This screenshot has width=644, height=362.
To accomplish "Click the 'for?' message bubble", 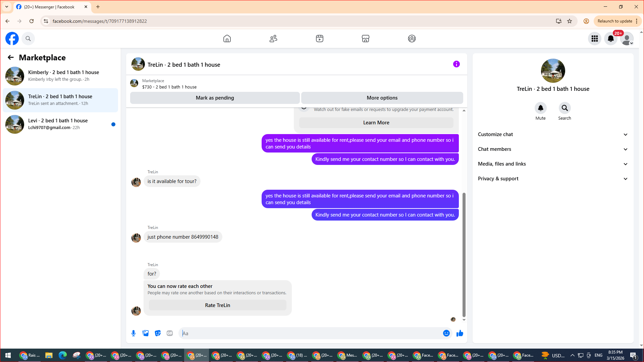I will point(152,274).
